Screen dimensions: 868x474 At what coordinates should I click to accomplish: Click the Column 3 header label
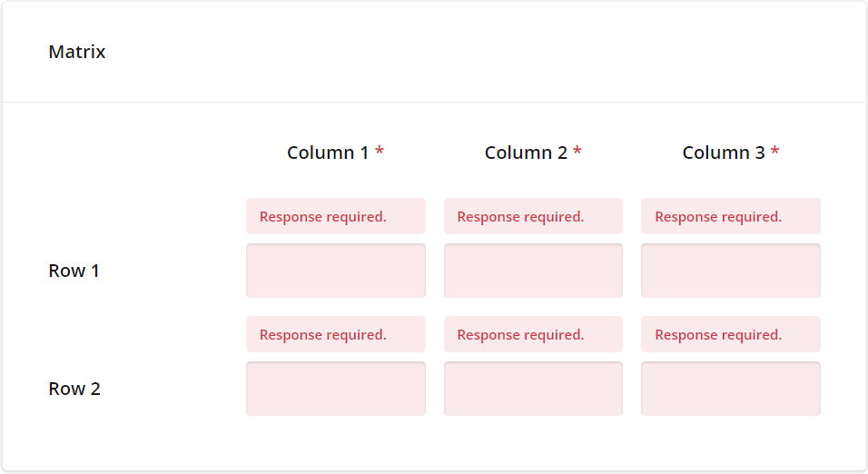pos(724,153)
